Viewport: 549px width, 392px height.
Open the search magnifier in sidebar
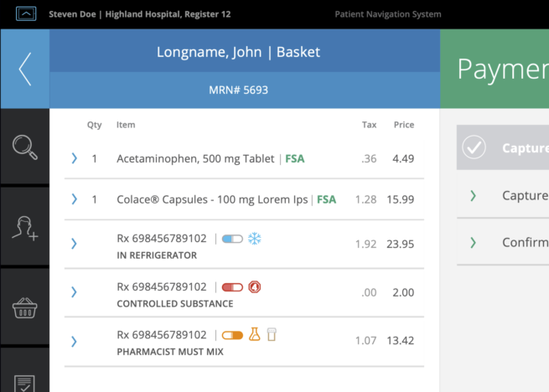pyautogui.click(x=24, y=147)
